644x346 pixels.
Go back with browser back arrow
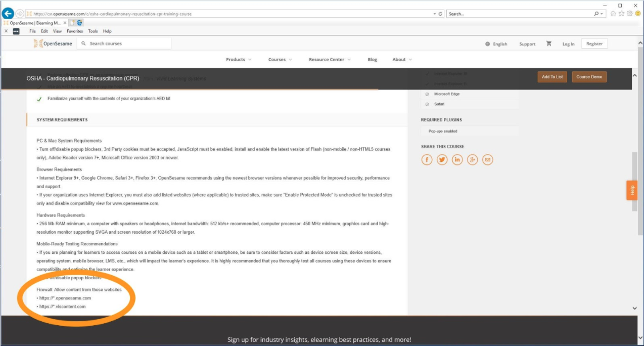click(8, 14)
